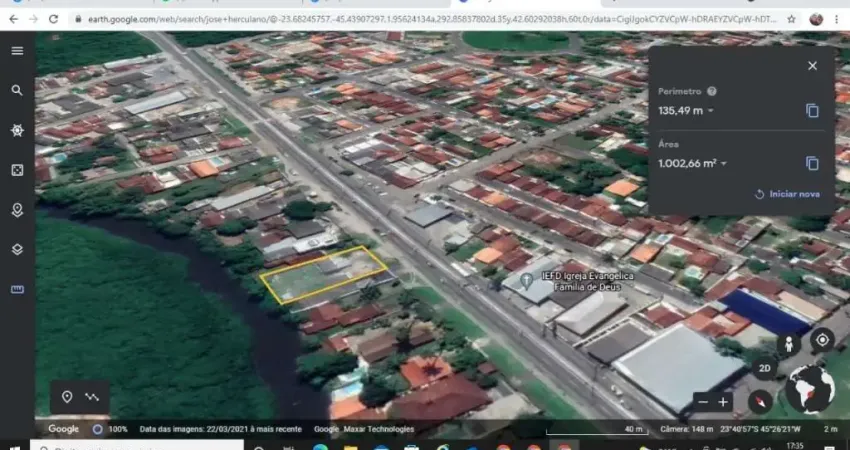The width and height of the screenshot is (850, 450).
Task: Open Map Style layers icon
Action: [x=17, y=249]
